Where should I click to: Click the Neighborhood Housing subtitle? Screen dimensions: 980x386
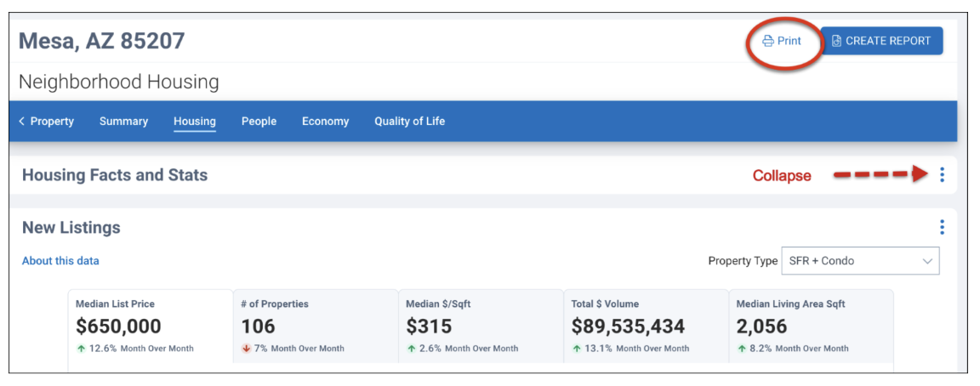pos(119,82)
